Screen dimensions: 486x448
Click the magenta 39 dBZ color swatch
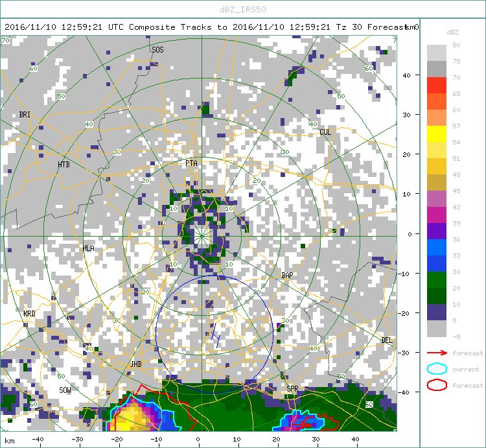click(437, 215)
